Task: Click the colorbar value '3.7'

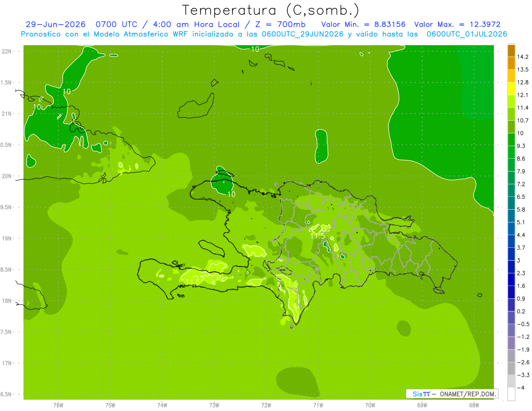Action: coord(521,247)
